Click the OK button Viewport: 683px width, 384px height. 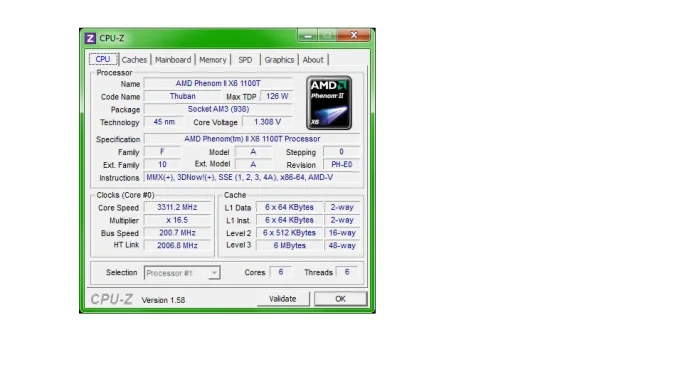(340, 299)
